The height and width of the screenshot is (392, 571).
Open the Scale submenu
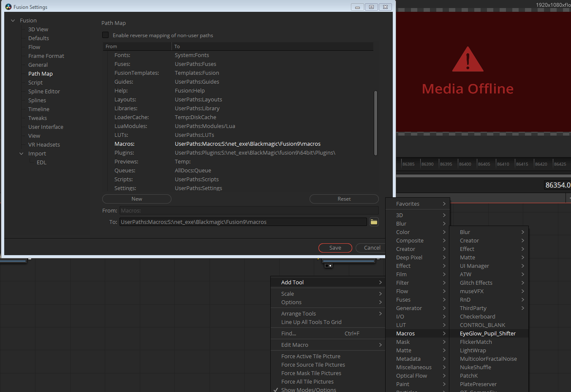click(328, 294)
